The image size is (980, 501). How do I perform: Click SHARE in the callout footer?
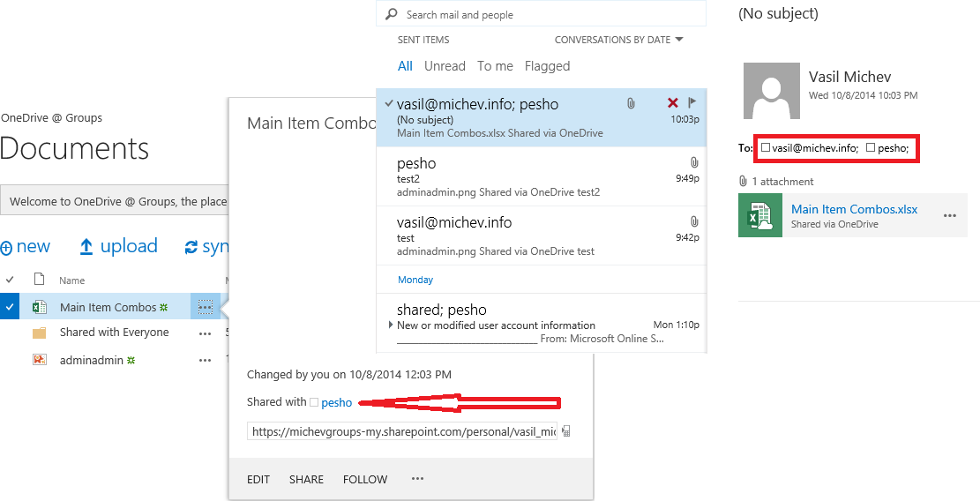tap(306, 479)
